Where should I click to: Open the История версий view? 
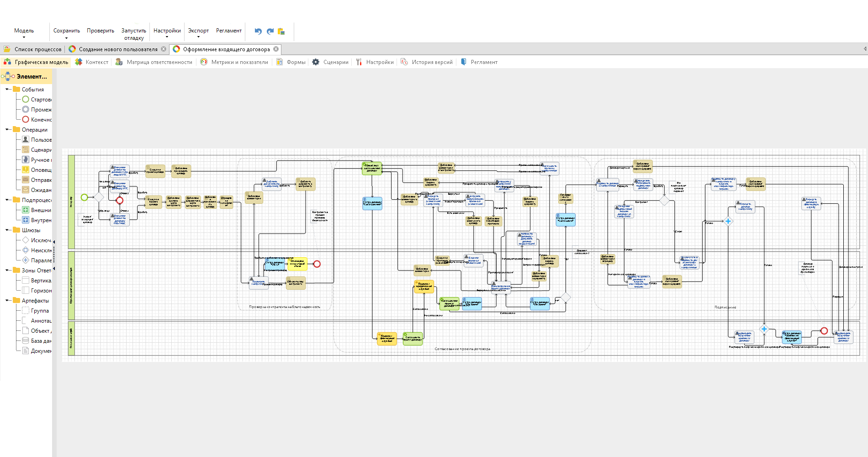(x=427, y=62)
